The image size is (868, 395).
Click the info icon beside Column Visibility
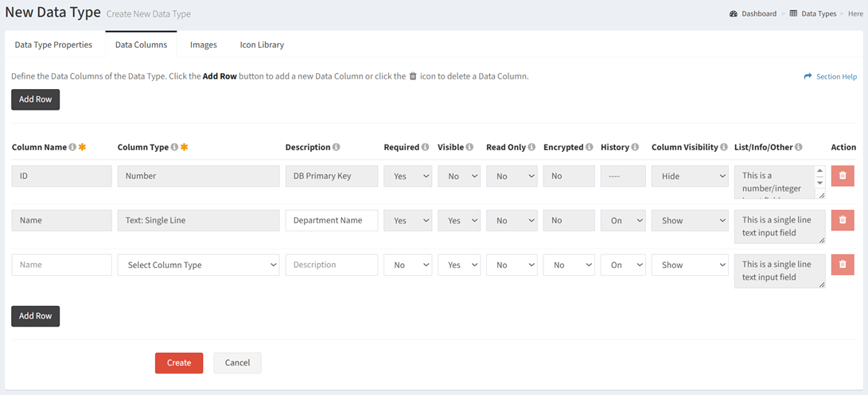(x=723, y=147)
